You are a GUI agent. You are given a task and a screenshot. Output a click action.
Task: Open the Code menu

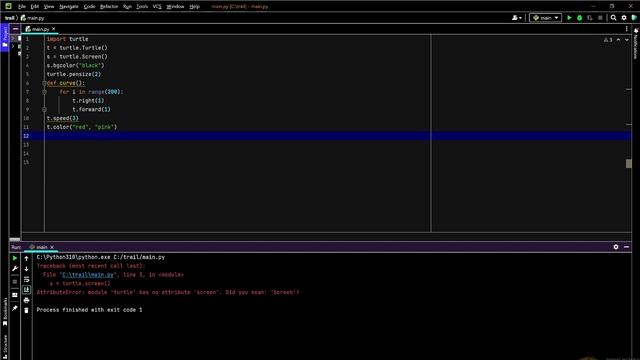89,7
